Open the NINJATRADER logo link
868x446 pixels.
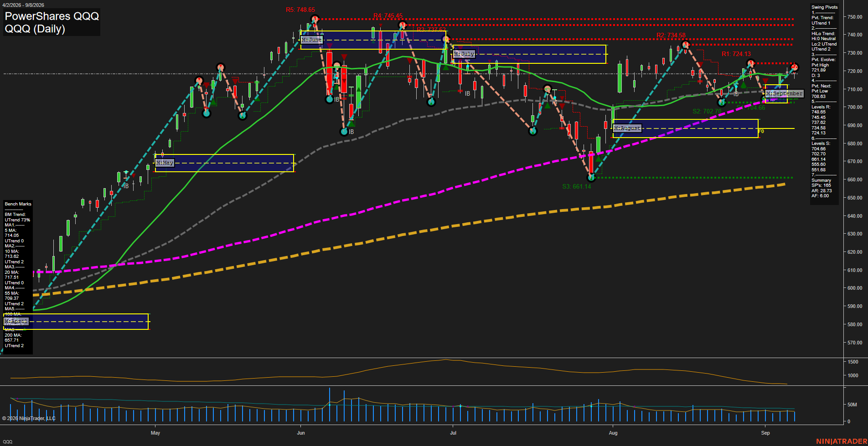[842, 441]
